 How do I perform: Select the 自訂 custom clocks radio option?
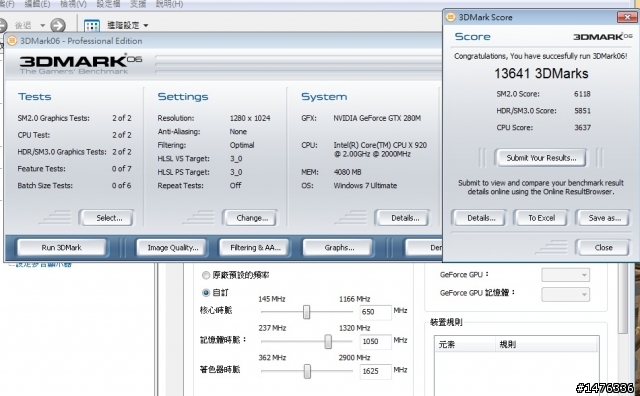[206, 292]
